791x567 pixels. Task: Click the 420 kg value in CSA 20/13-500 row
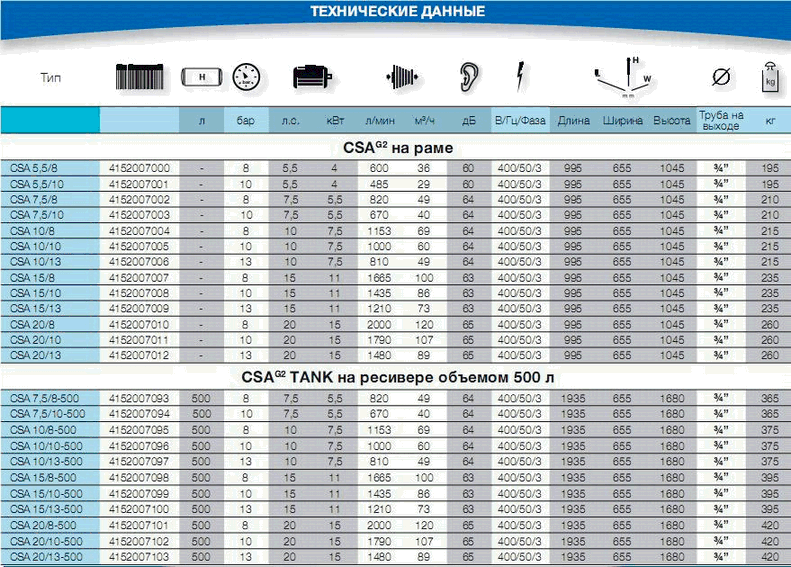tap(770, 556)
